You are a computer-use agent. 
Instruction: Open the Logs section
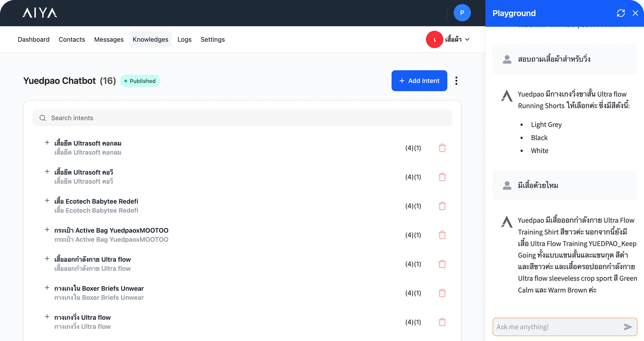click(184, 39)
